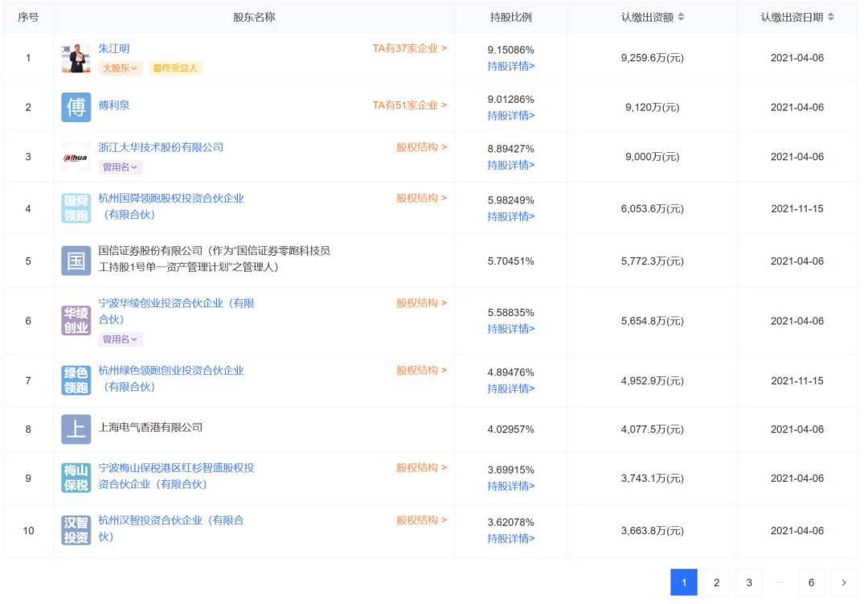Expand 曾用名 dropdown under 宁波华续创业
868x604 pixels.
tap(120, 339)
